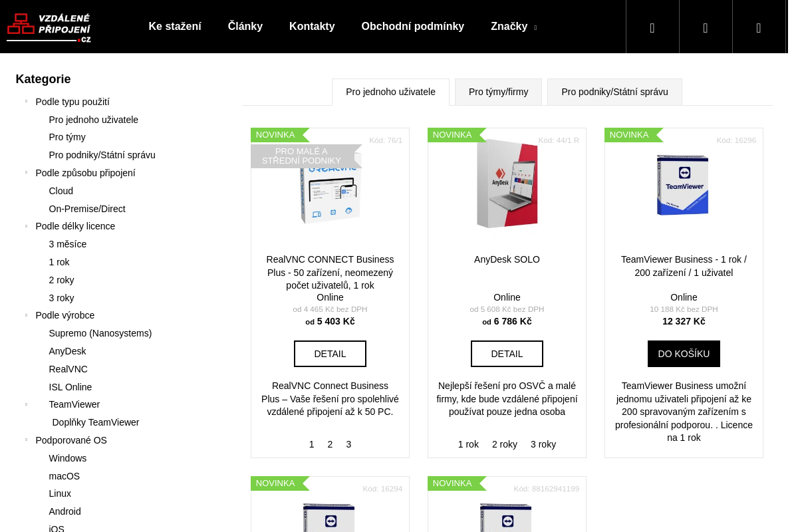Select 1 rok in the sidebar categories
This screenshot has width=798, height=532.
(x=59, y=262)
